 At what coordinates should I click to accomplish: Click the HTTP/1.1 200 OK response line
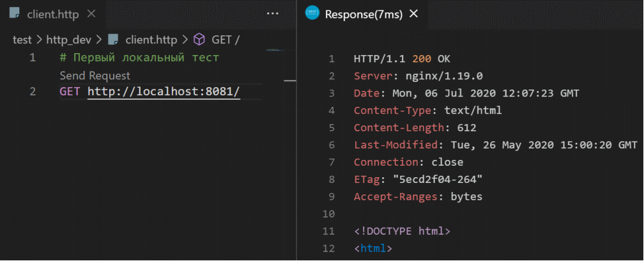click(x=402, y=59)
